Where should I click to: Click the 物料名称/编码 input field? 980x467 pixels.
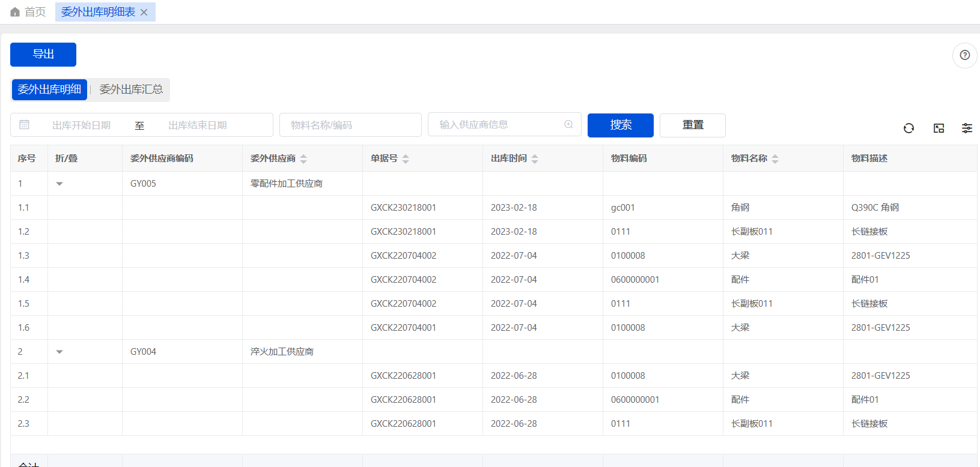[x=350, y=125]
